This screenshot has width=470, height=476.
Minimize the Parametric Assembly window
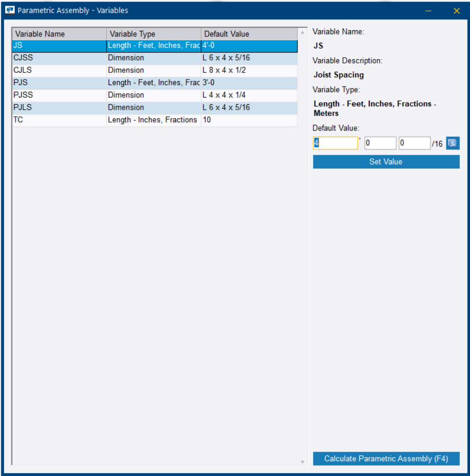(428, 11)
